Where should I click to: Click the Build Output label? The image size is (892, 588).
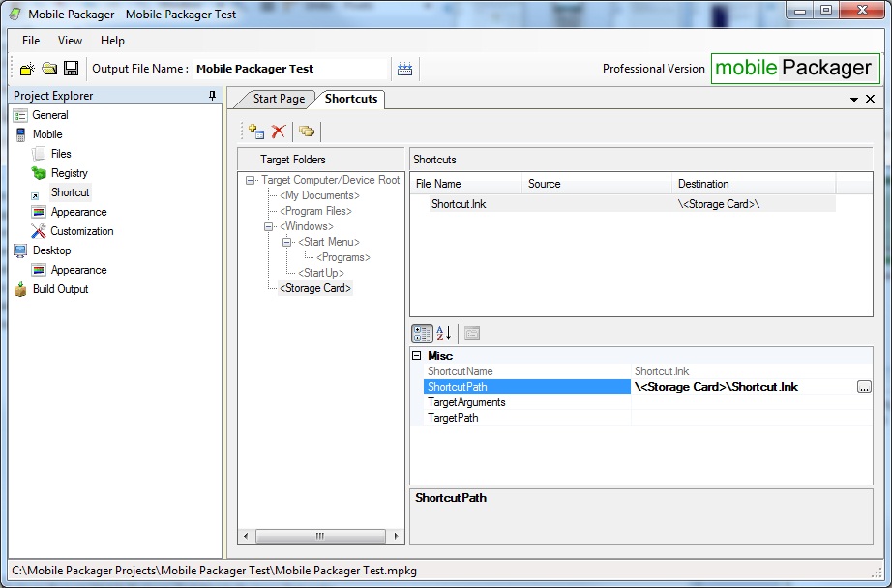(60, 289)
